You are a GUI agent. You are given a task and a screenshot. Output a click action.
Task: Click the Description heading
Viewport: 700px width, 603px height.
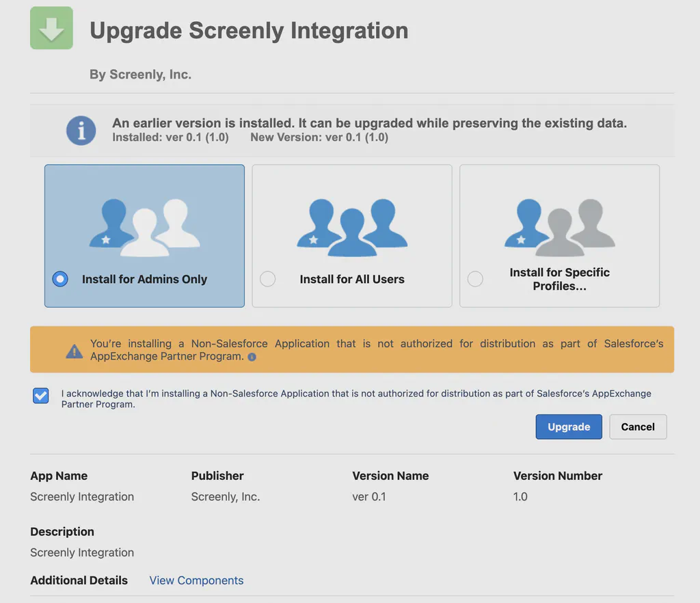pyautogui.click(x=62, y=532)
